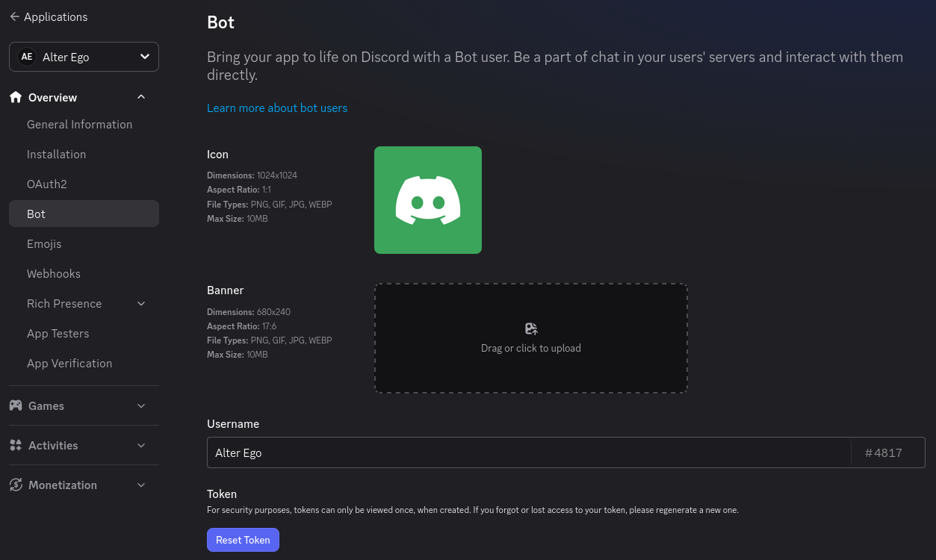Click the Banner Dimensions 680x240 text
The image size is (936, 560).
coord(249,312)
